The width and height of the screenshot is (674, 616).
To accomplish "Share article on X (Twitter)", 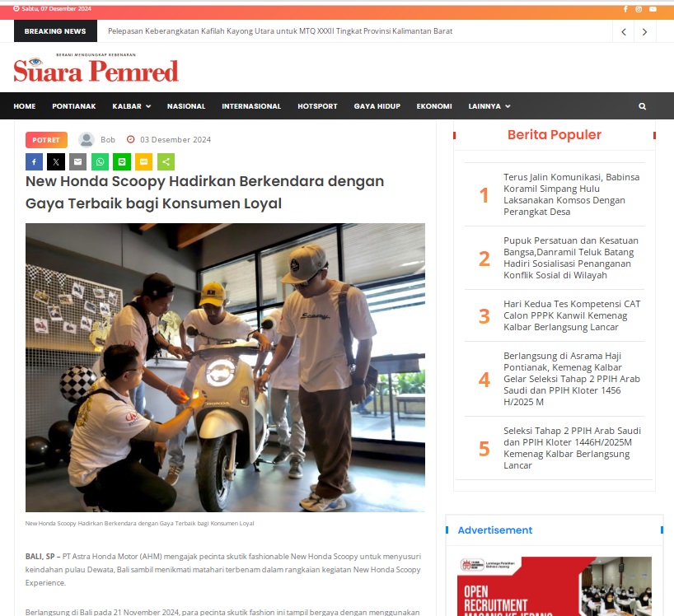I will (56, 162).
